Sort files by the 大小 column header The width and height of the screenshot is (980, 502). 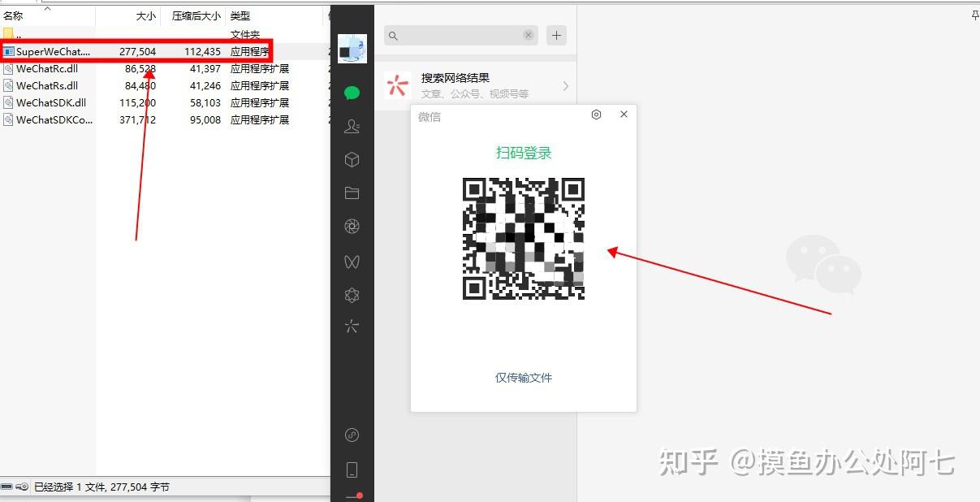pos(145,15)
